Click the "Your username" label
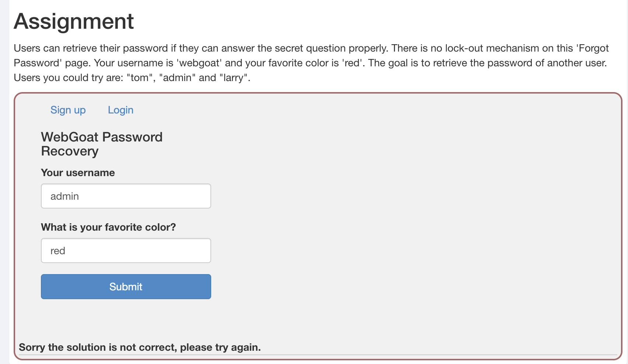The image size is (628, 364). pyautogui.click(x=78, y=173)
